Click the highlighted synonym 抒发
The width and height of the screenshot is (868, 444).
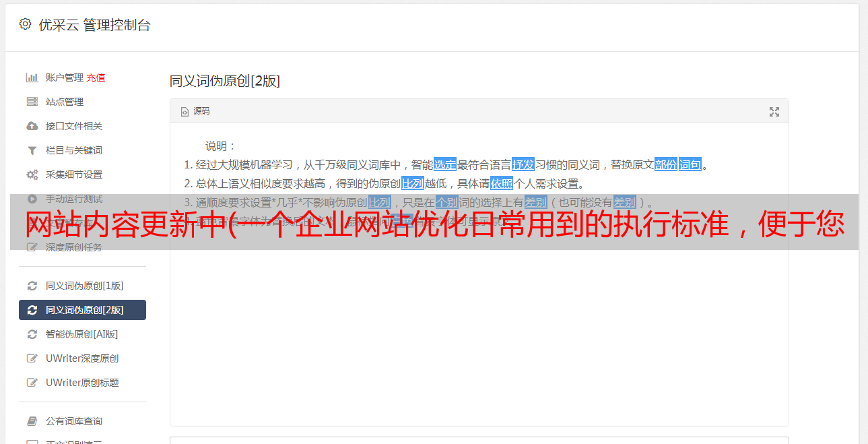pos(523,164)
